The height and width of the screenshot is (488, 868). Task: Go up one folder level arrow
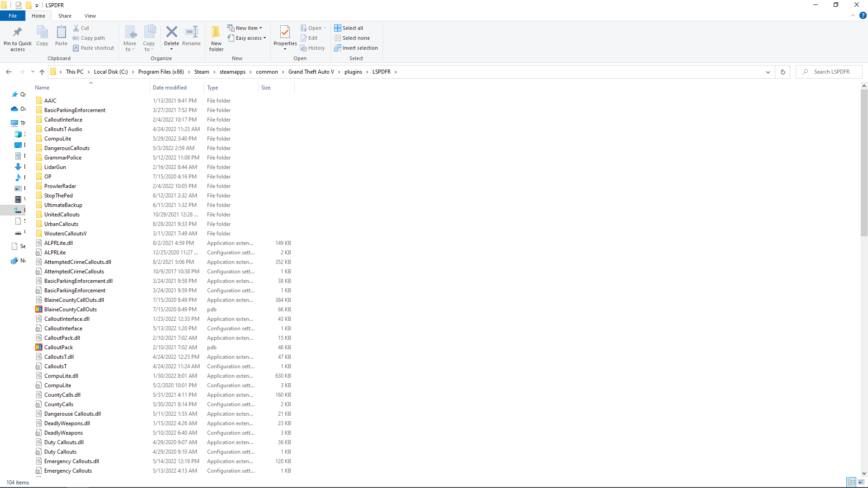point(42,72)
